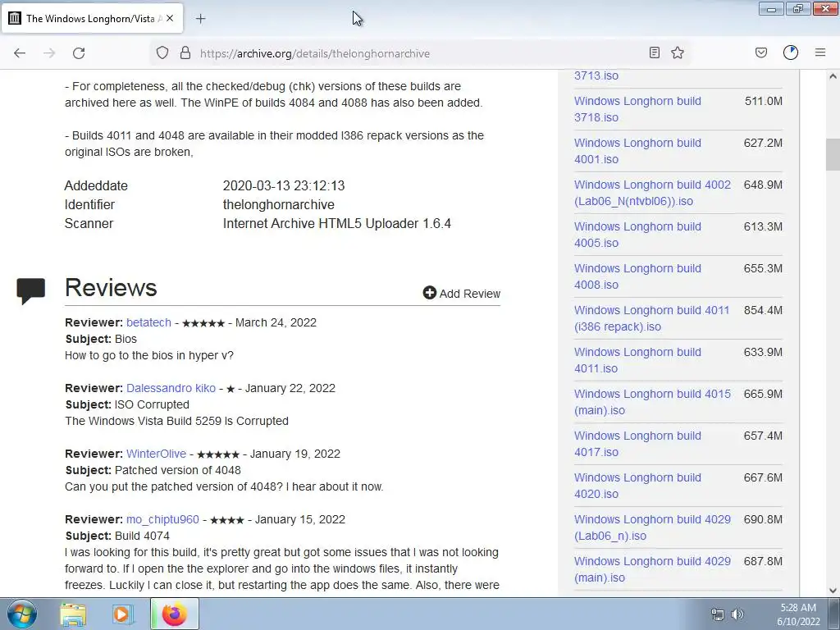This screenshot has height=630, width=840.
Task: Click the vertical scrollbar thumb
Action: point(833,154)
